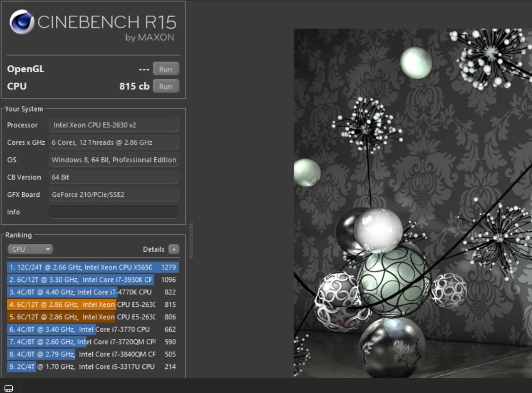
Task: Click the Details arrow button in Ranking
Action: (x=174, y=249)
